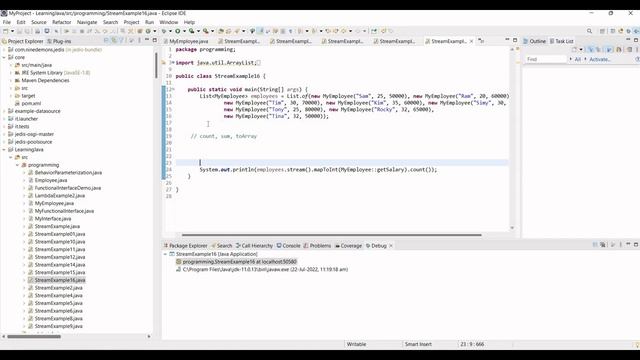Open Run button dropdown arrow

coord(184,31)
